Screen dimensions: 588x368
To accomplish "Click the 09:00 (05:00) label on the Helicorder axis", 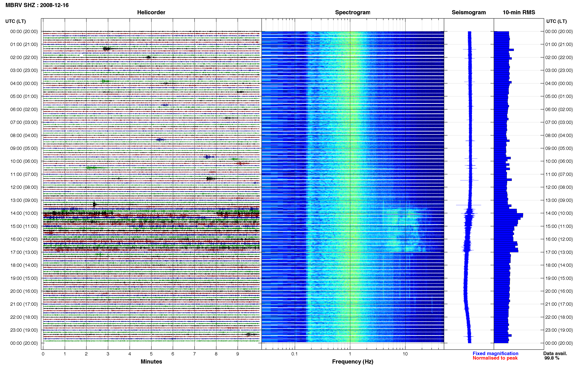I will [24, 148].
